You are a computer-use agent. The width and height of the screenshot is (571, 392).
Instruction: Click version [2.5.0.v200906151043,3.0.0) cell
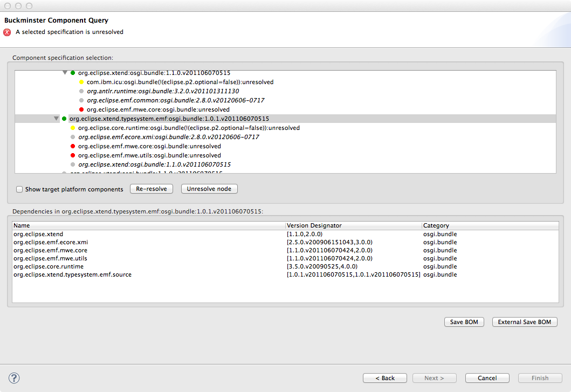pos(329,242)
